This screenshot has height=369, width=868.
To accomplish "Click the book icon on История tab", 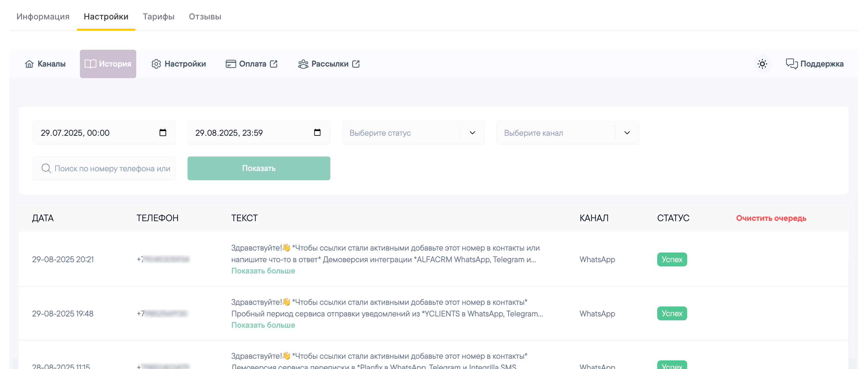I will [90, 64].
